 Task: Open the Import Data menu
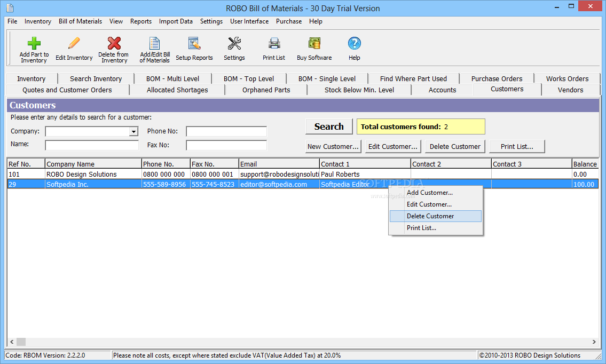point(176,21)
